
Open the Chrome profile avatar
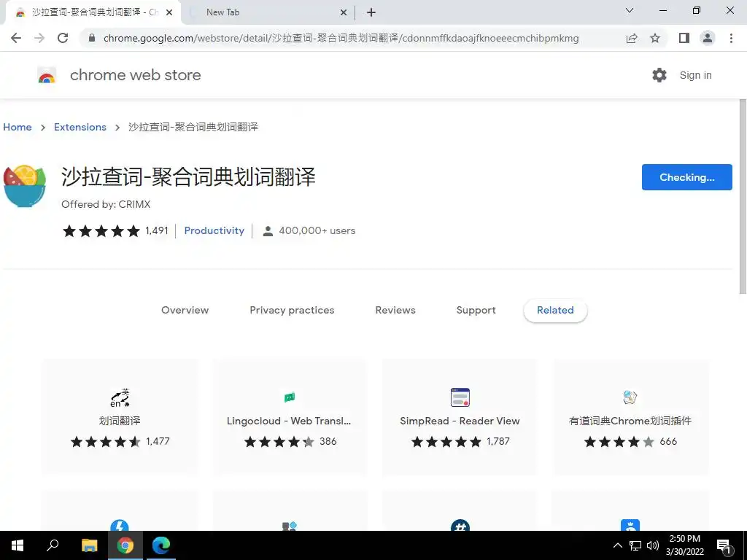708,38
